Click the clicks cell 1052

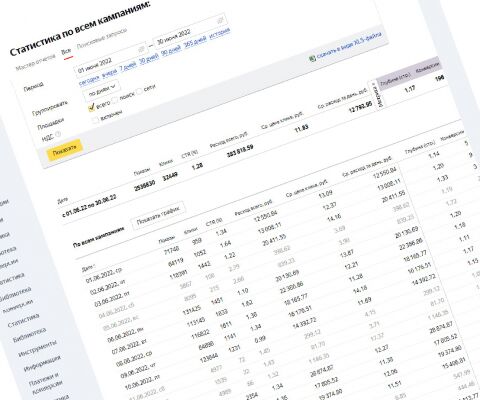tap(199, 254)
